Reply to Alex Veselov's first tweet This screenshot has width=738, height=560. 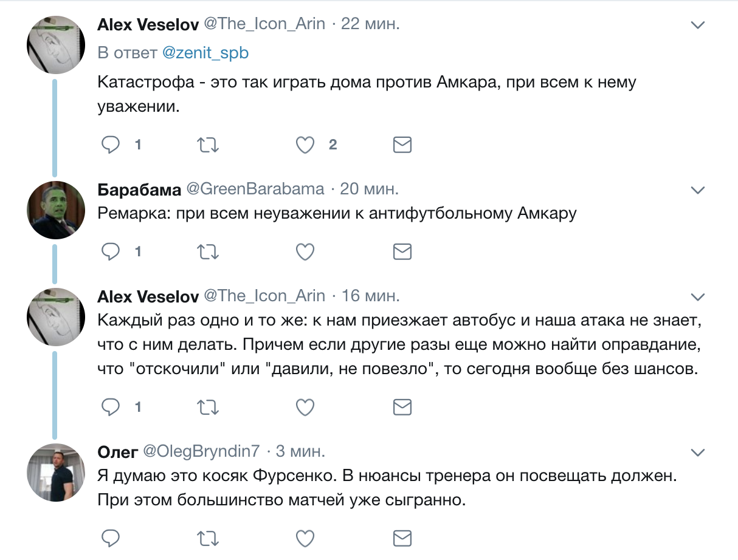[x=110, y=145]
